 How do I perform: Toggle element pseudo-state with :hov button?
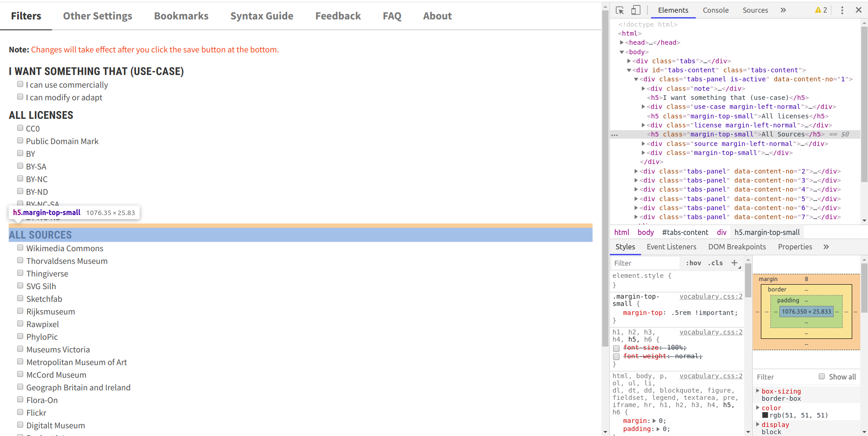coord(693,263)
